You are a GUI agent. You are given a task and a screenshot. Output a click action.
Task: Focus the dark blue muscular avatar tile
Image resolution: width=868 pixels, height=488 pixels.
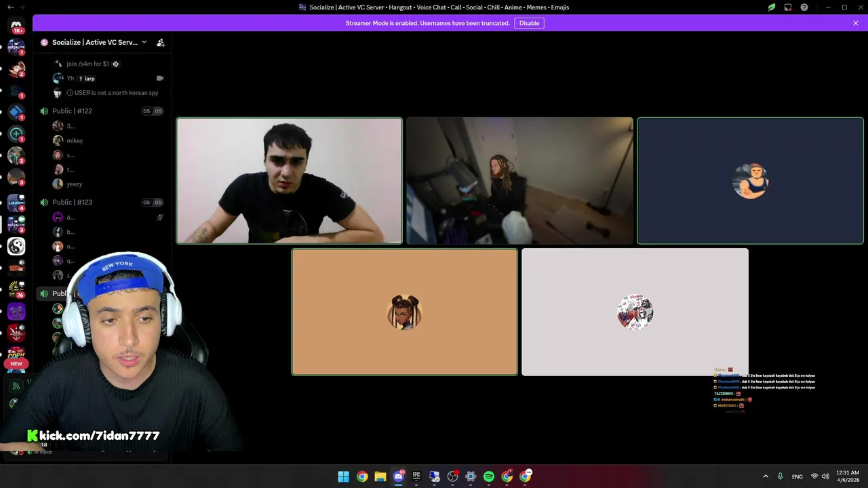750,181
